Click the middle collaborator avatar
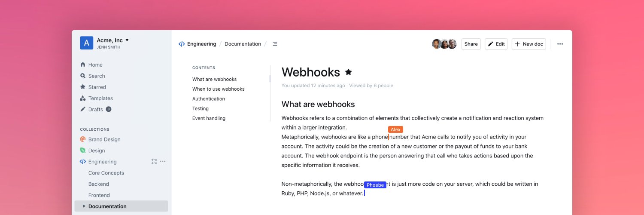Screen dimensions: 644x215 [x=444, y=44]
